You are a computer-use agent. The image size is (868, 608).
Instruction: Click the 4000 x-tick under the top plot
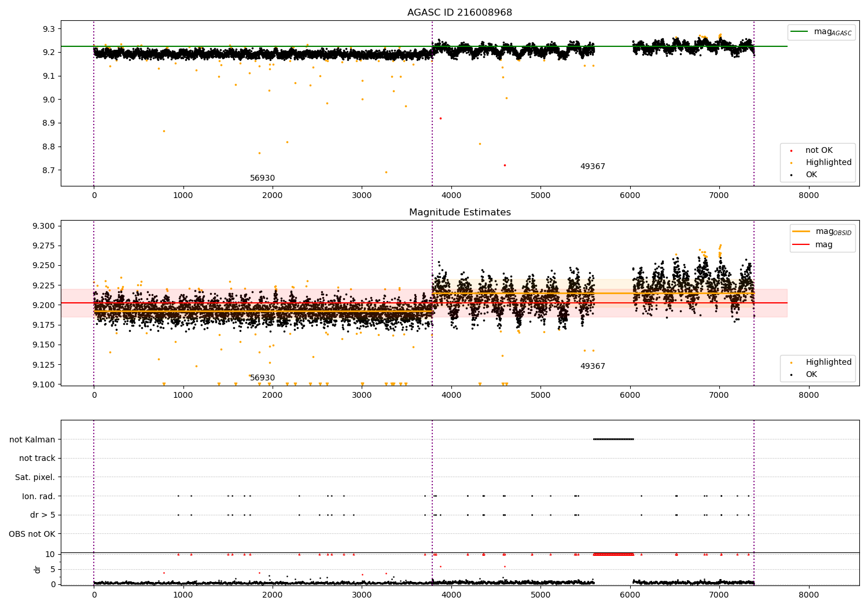coord(451,196)
